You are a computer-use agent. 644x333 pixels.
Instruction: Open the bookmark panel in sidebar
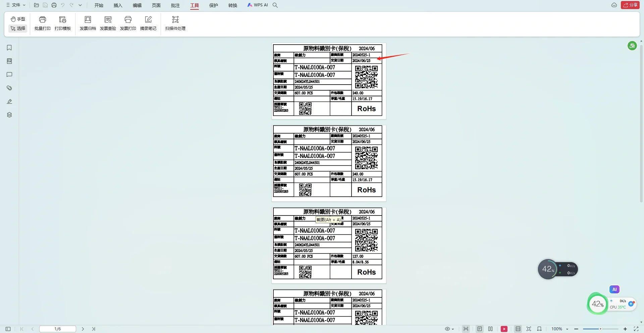click(9, 48)
